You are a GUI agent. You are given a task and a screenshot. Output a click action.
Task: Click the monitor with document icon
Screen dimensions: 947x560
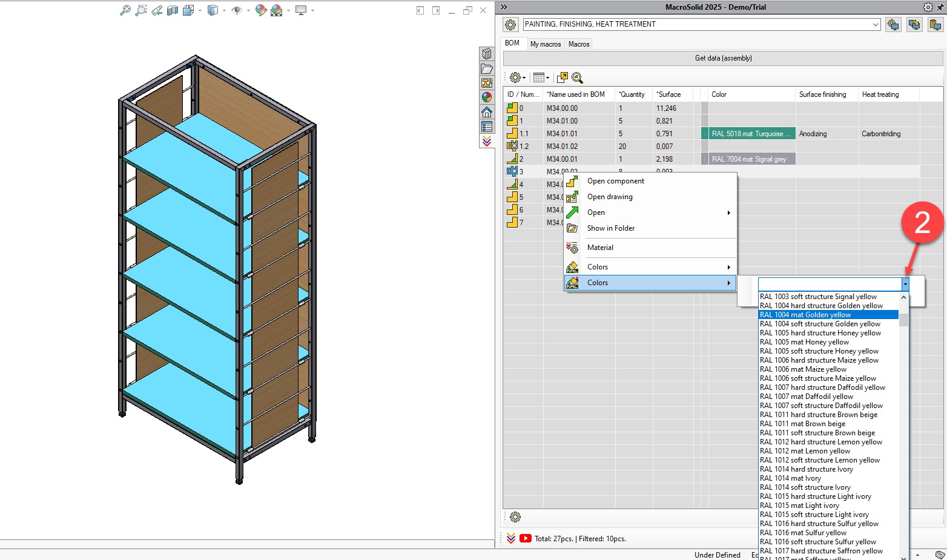[x=935, y=25]
